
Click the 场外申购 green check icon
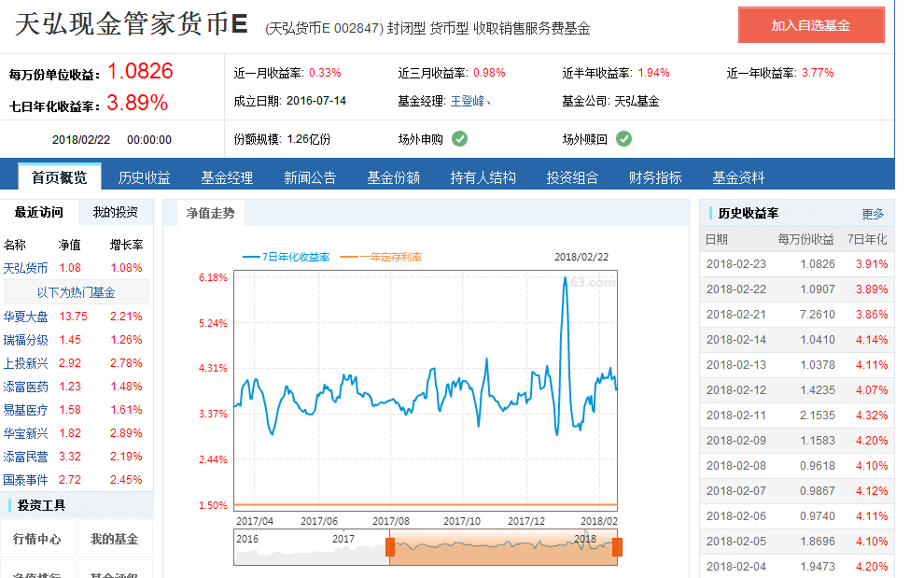[458, 138]
